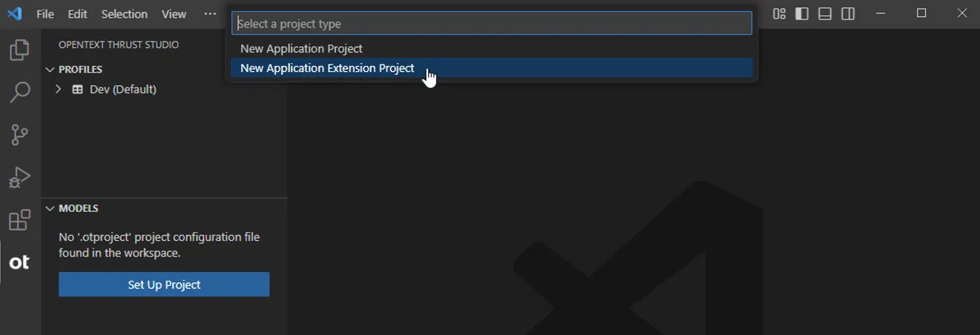The image size is (980, 335).
Task: Open the Extensions view icon
Action: pyautogui.click(x=19, y=220)
